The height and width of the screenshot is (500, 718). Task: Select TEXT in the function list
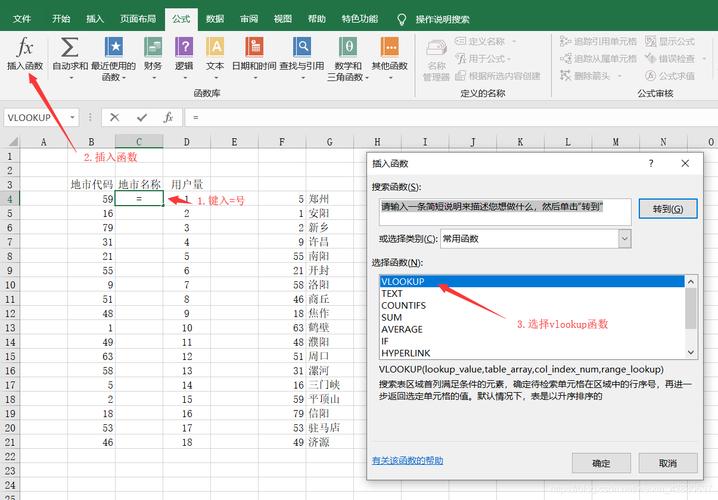pos(532,293)
